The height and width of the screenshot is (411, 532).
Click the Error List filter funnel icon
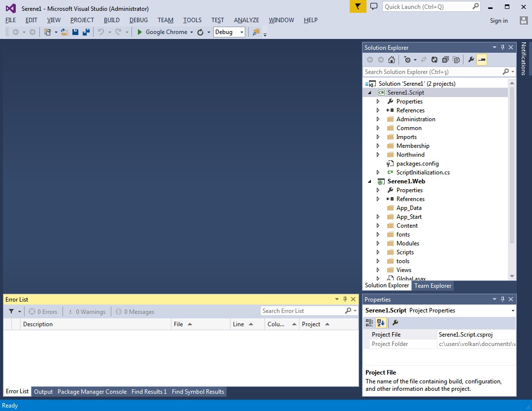[x=11, y=311]
